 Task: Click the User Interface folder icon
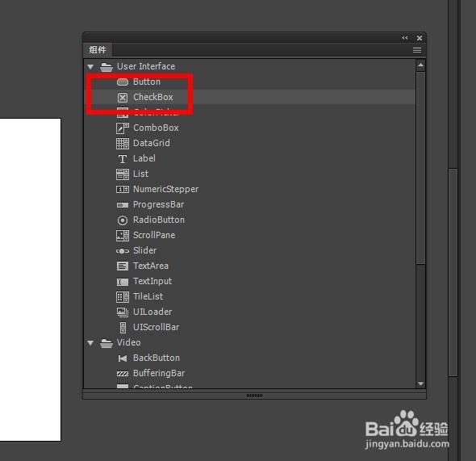106,67
